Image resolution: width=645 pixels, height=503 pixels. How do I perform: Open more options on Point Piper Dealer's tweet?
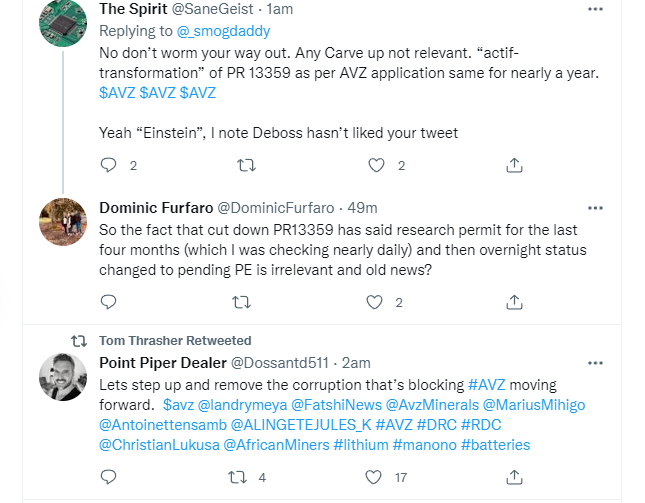pos(595,362)
